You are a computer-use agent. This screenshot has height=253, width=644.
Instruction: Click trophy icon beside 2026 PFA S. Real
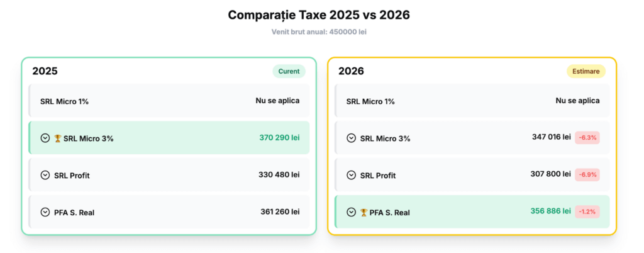pyautogui.click(x=364, y=212)
